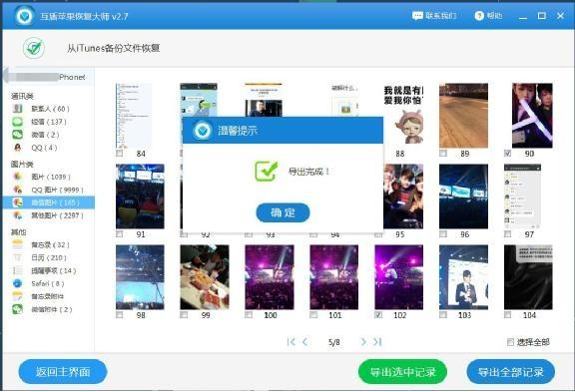Click 返回主界面 to return to main screen
The image size is (575, 392).
(x=63, y=372)
